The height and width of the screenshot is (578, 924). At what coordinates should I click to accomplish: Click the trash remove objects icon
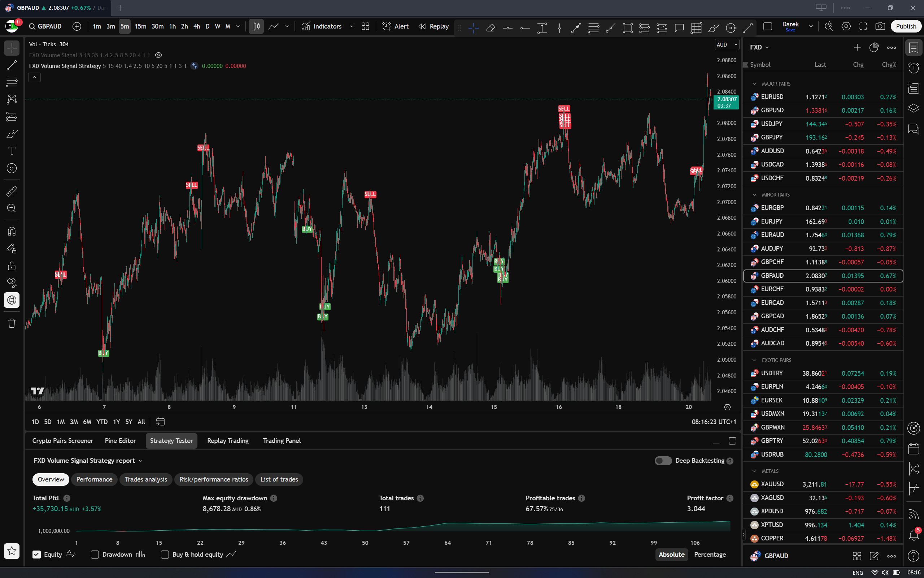click(12, 323)
